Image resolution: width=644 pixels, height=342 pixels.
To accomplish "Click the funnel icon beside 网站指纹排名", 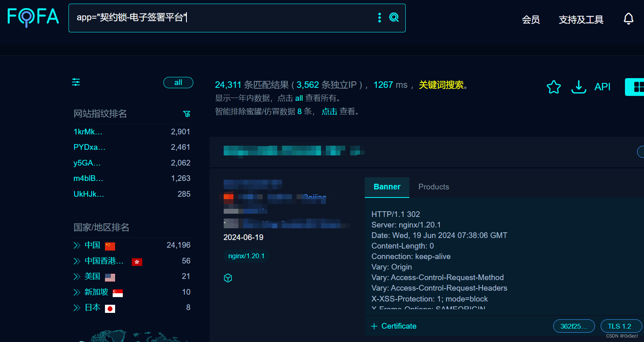I will (187, 114).
